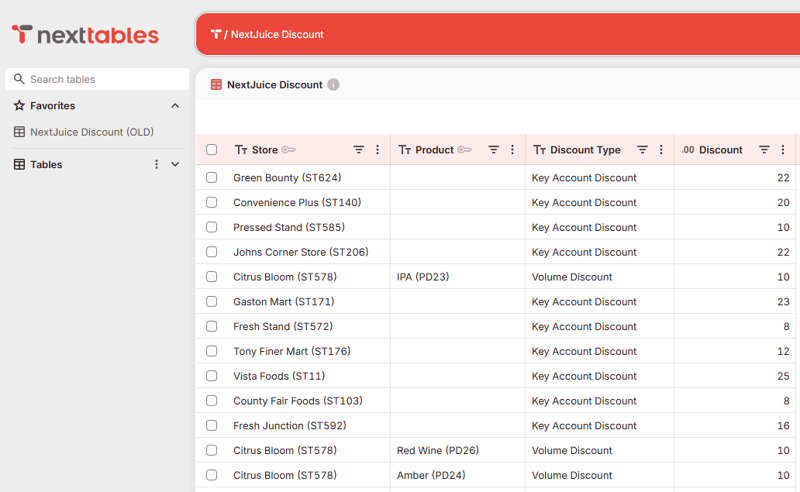Check the Green Bounty (ST624) row checkbox
The image size is (800, 492).
tap(211, 177)
